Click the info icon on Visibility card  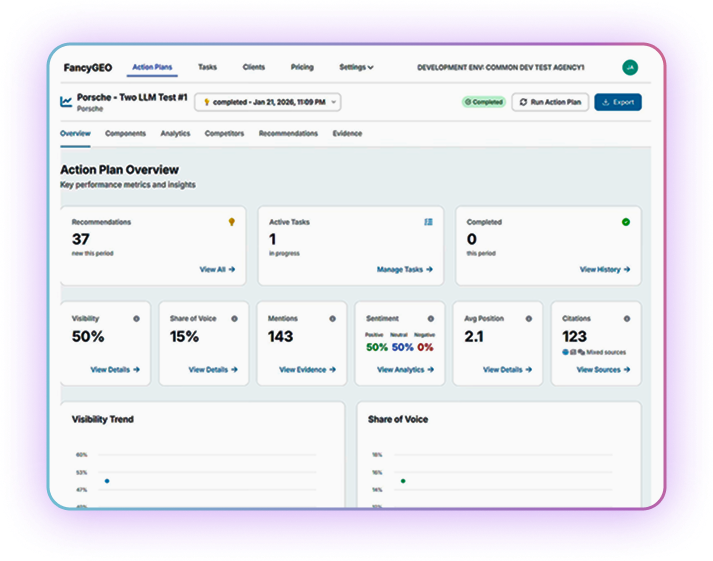[136, 318]
